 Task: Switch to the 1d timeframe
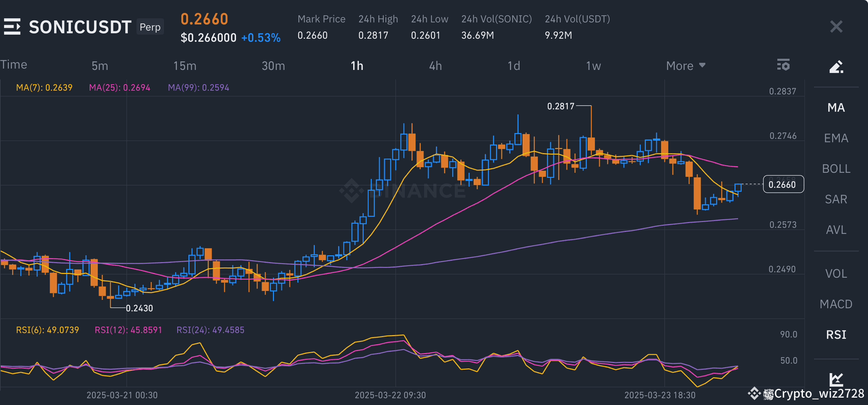click(514, 66)
